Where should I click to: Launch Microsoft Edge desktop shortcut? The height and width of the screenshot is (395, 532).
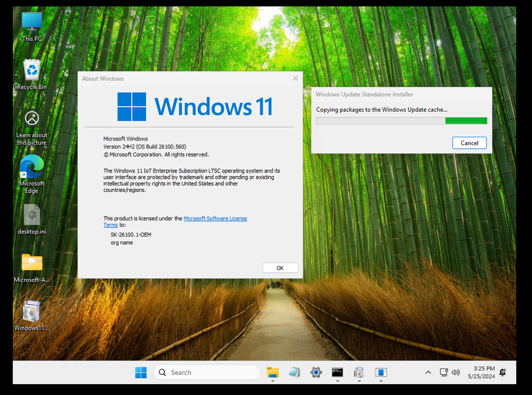coord(32,174)
